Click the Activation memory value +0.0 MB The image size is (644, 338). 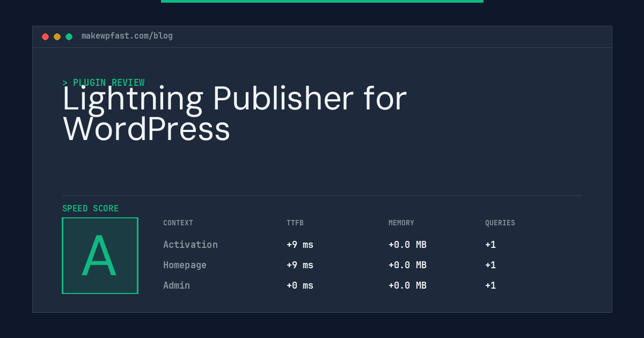tap(407, 245)
